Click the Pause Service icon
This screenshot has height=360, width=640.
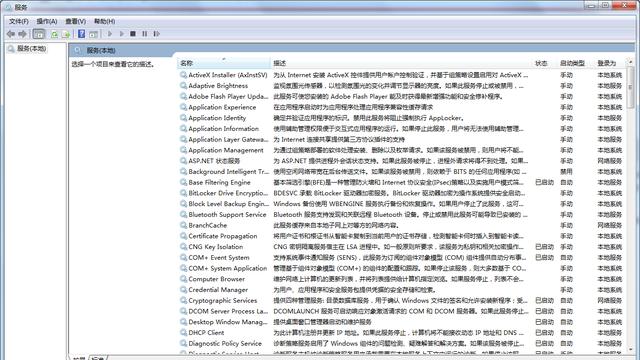pyautogui.click(x=144, y=34)
